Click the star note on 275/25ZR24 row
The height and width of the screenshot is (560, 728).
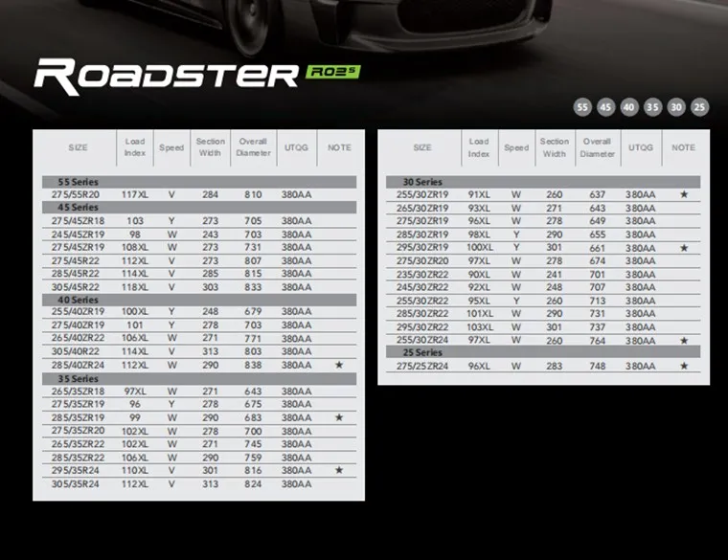pyautogui.click(x=684, y=366)
